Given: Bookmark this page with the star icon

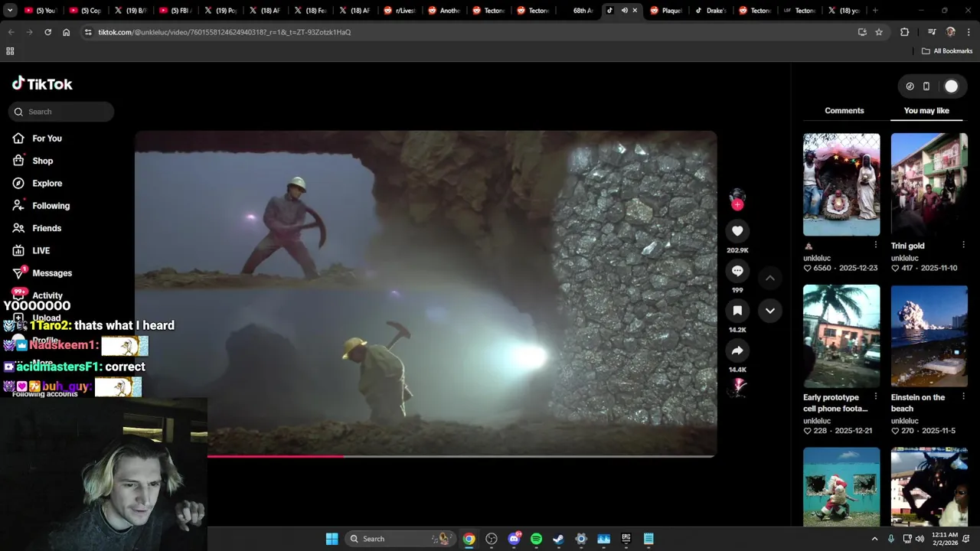Looking at the screenshot, I should (879, 32).
